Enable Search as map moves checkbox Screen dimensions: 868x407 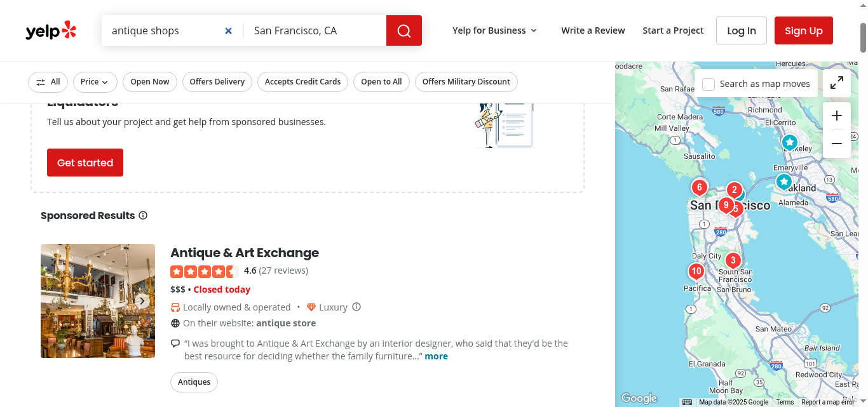709,84
